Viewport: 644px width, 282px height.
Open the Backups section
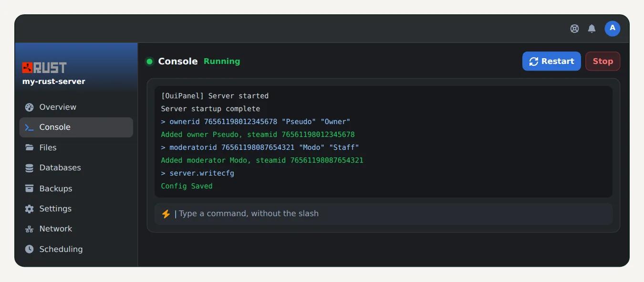pos(76,188)
